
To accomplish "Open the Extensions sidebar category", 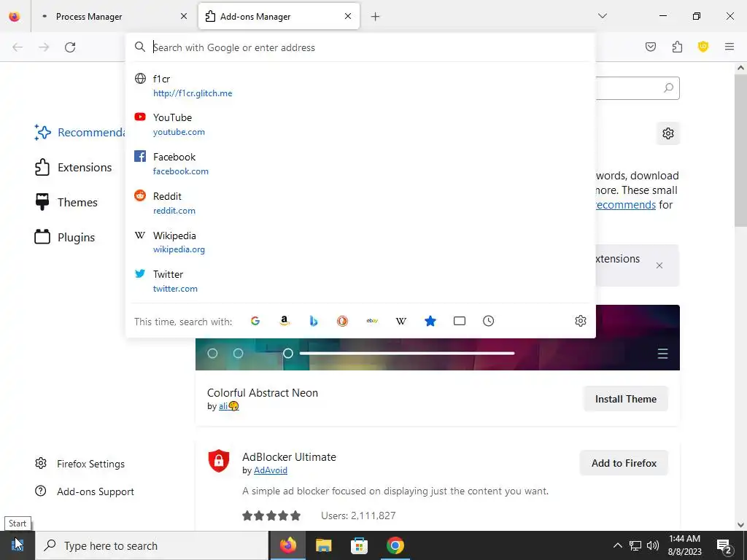I will pos(74,168).
